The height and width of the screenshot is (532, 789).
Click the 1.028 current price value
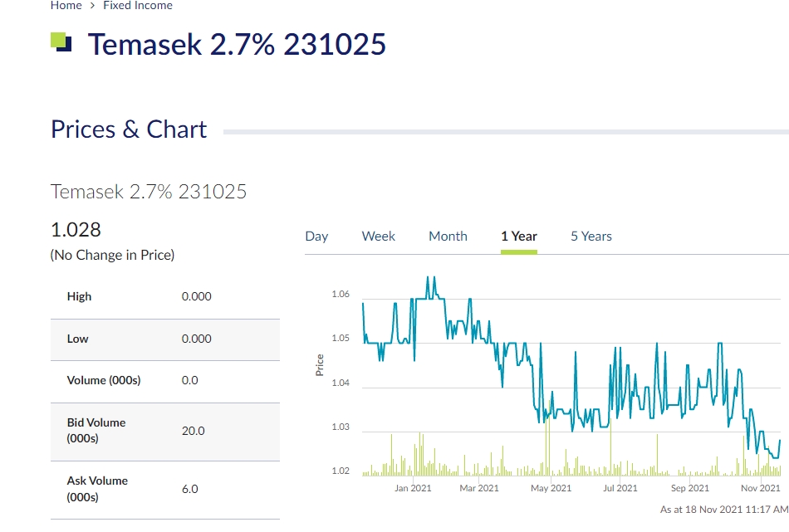point(76,230)
